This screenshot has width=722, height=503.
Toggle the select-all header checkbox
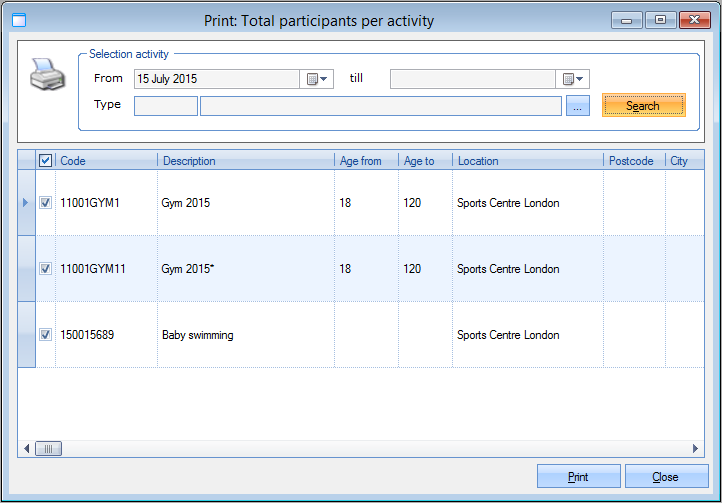[45, 160]
